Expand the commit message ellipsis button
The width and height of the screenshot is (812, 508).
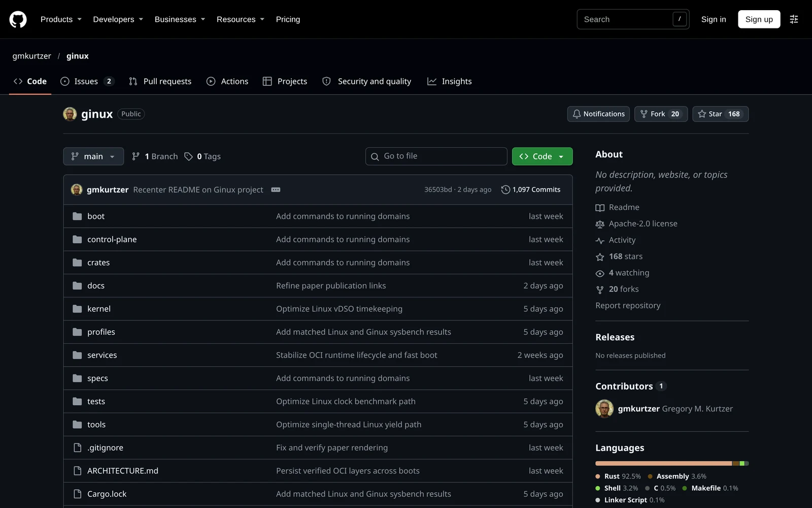[276, 189]
